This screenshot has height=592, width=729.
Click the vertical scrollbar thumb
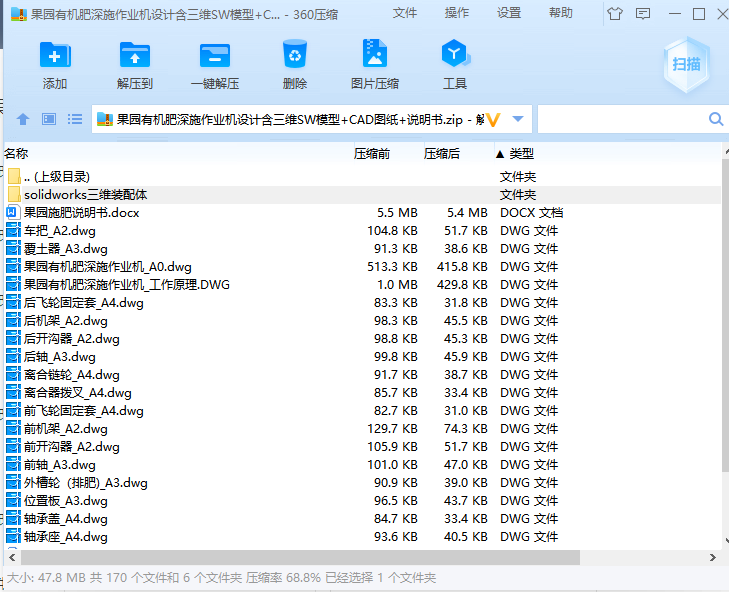[725, 316]
